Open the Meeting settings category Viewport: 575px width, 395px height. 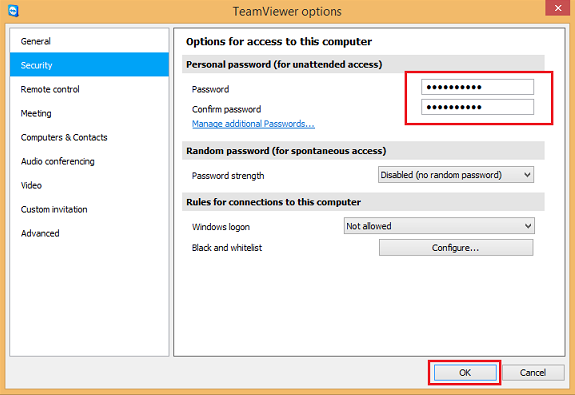tap(89, 113)
